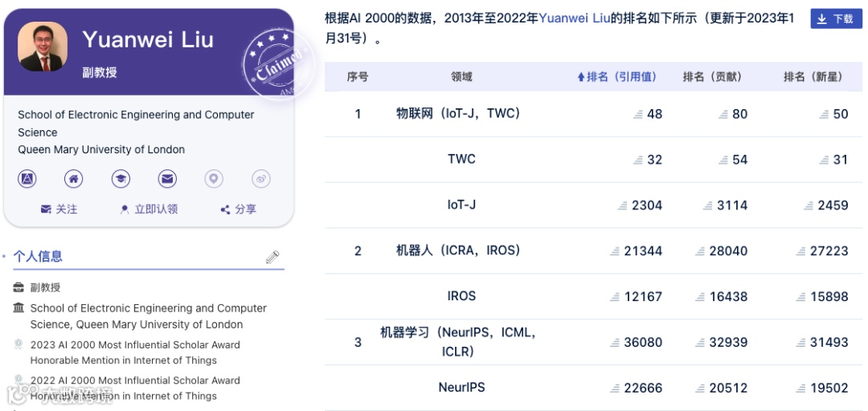Click the list icon beside TWC rank 31
This screenshot has width=868, height=411.
(x=825, y=159)
